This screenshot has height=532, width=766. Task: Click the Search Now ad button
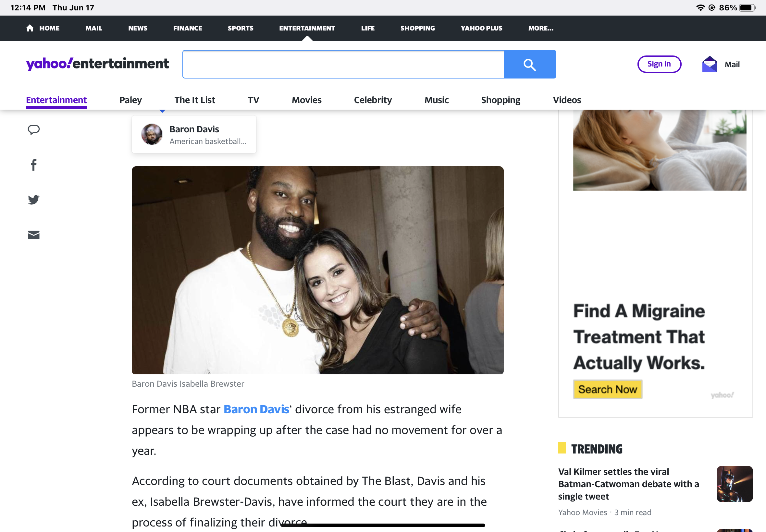tap(608, 389)
